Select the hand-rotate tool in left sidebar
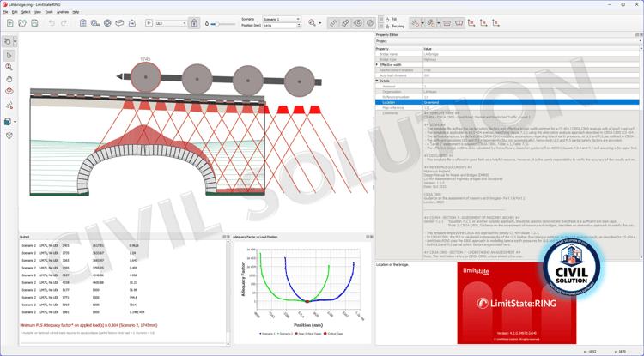 click(x=8, y=41)
